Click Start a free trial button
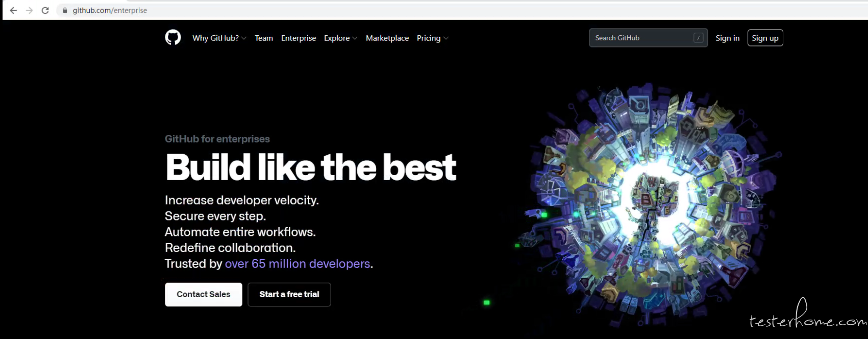The width and height of the screenshot is (868, 339). point(289,295)
